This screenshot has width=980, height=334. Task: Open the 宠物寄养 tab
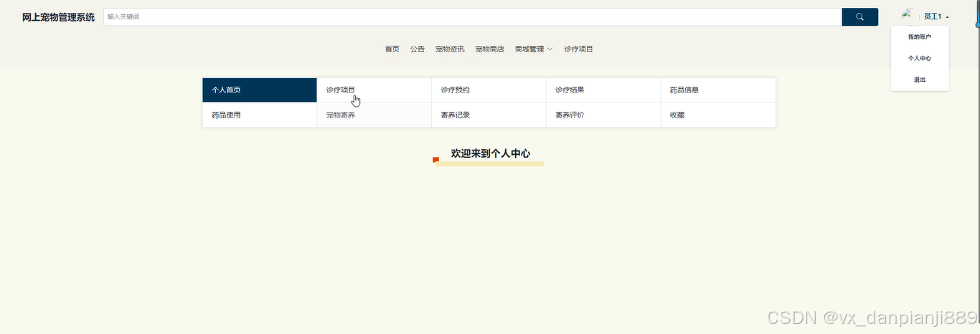(x=374, y=115)
